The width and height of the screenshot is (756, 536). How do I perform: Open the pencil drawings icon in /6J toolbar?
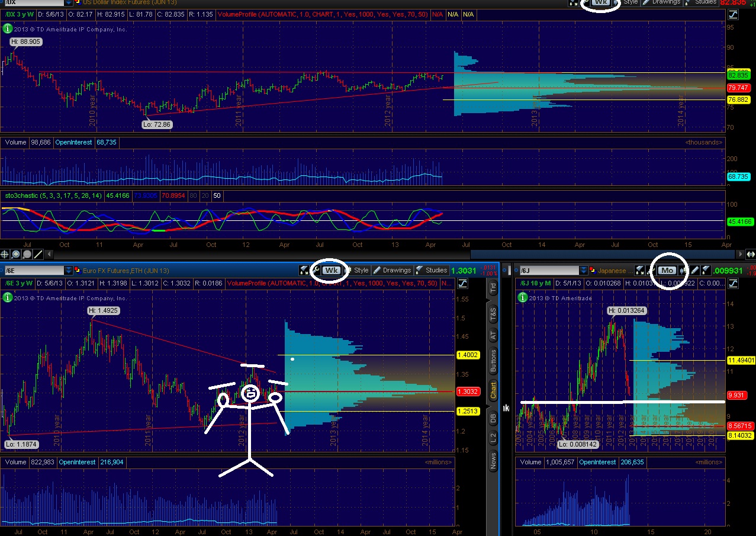coord(694,270)
